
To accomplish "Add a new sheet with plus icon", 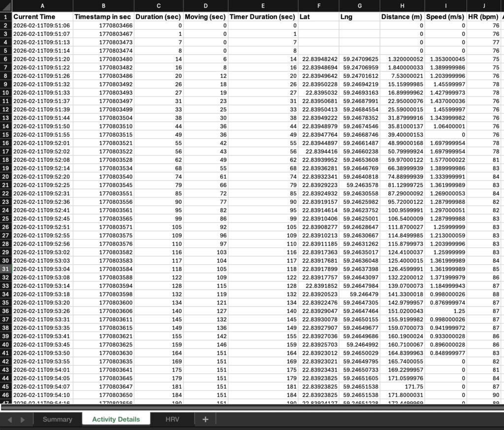I will [x=205, y=419].
